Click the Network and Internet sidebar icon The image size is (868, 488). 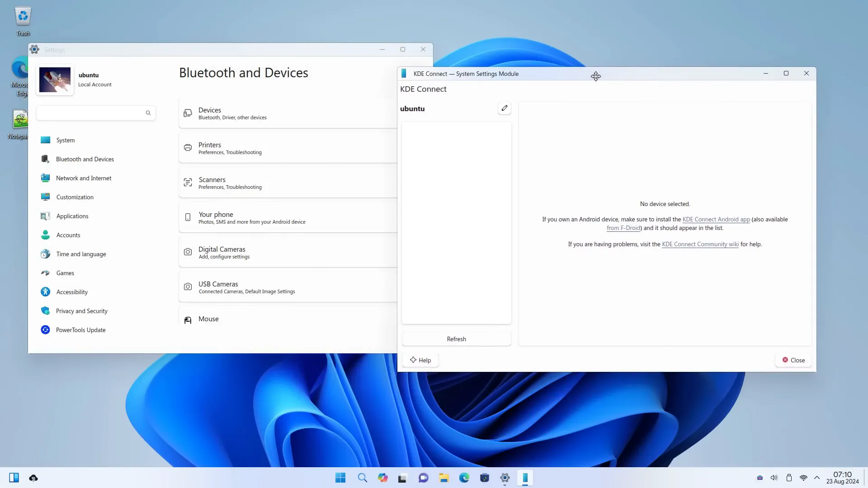[45, 178]
